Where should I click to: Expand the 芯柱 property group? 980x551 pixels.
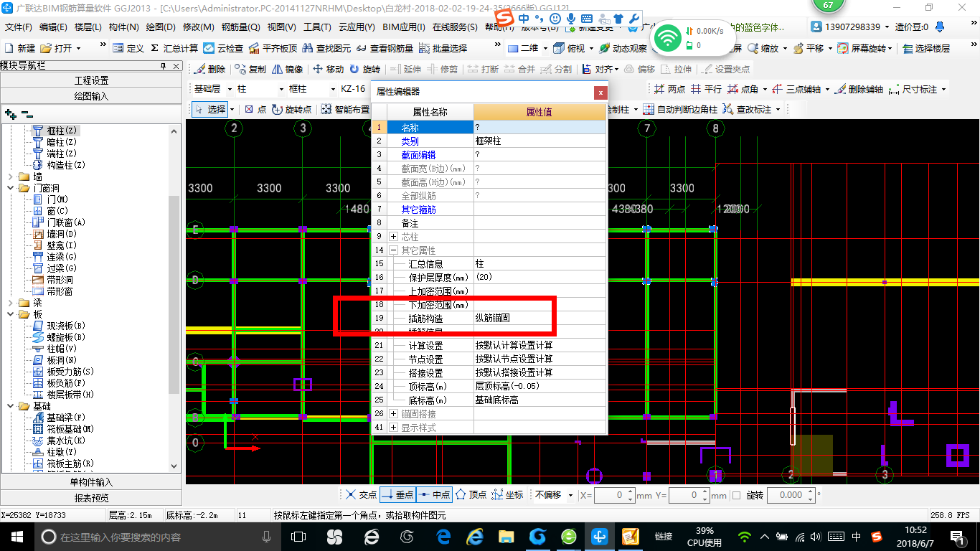pos(393,237)
